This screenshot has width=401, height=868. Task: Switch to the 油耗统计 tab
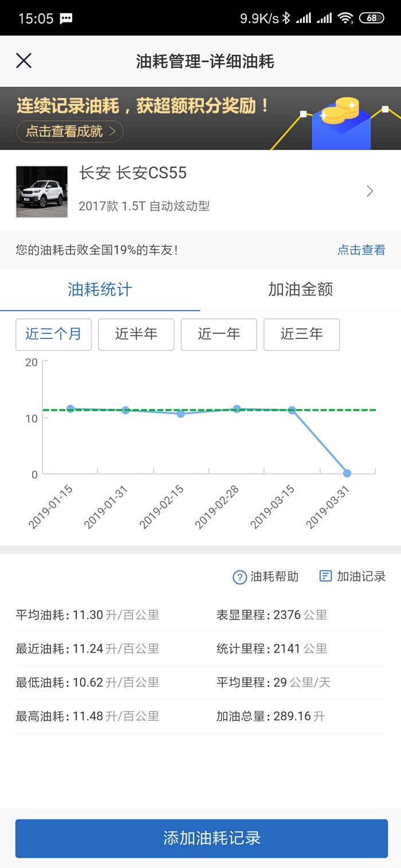[100, 290]
